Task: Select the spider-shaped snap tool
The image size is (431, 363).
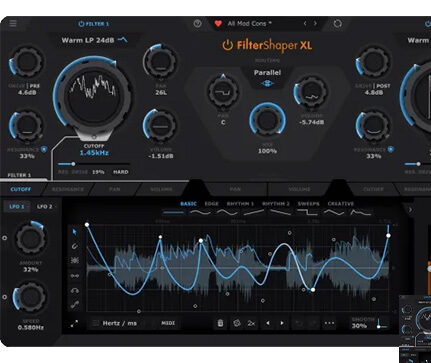Action: 75,261
